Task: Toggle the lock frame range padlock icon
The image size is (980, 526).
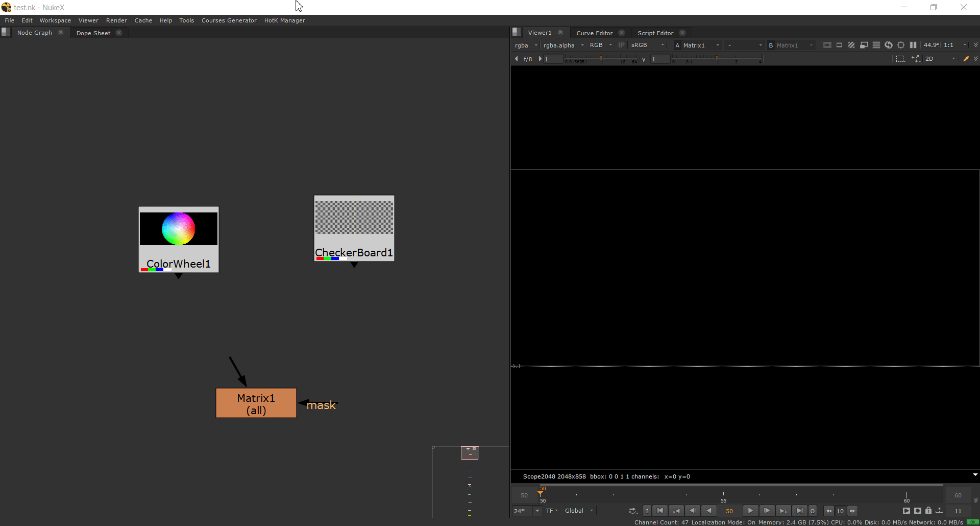Action: [928, 511]
